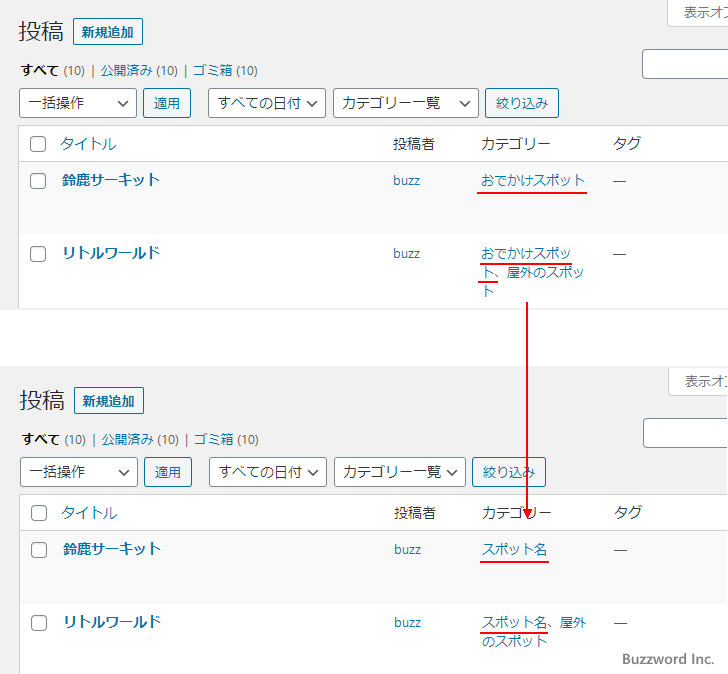This screenshot has height=674, width=728.
Task: Click the ゴミ箱 filter in the lower list
Action: click(212, 439)
